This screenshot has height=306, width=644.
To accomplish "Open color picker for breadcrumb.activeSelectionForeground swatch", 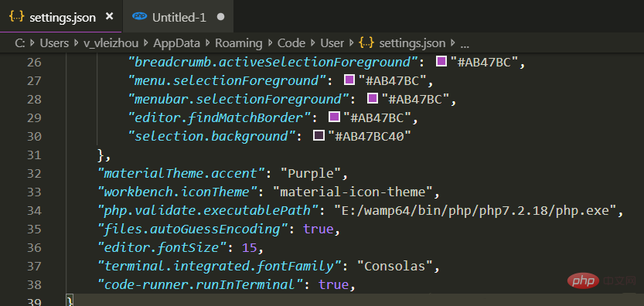I will tap(441, 62).
